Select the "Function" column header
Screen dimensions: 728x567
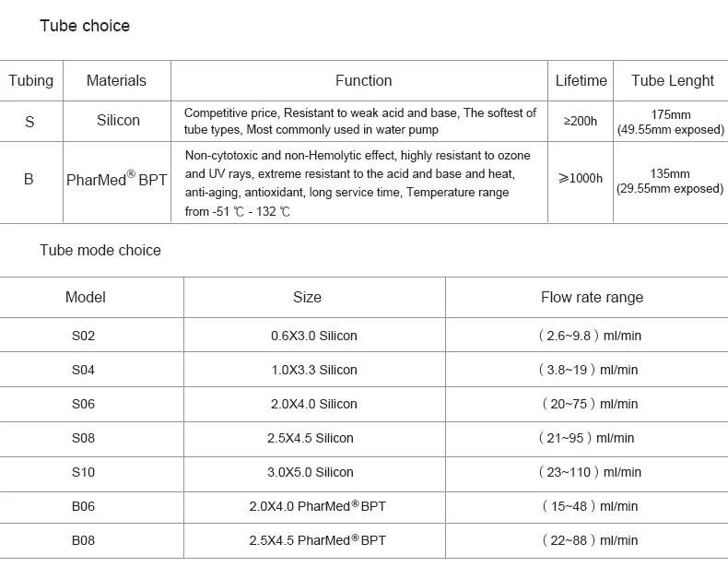coord(363,81)
